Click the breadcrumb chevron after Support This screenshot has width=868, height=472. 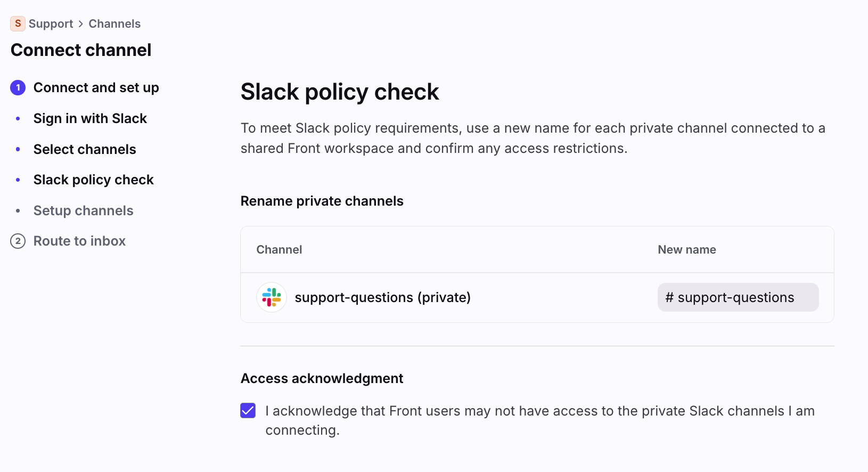pyautogui.click(x=81, y=24)
